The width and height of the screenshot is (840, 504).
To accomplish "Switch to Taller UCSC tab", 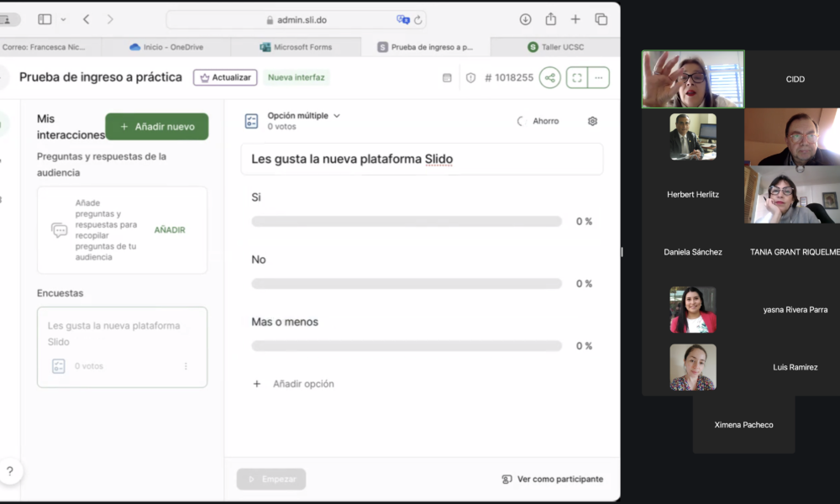I will [555, 47].
